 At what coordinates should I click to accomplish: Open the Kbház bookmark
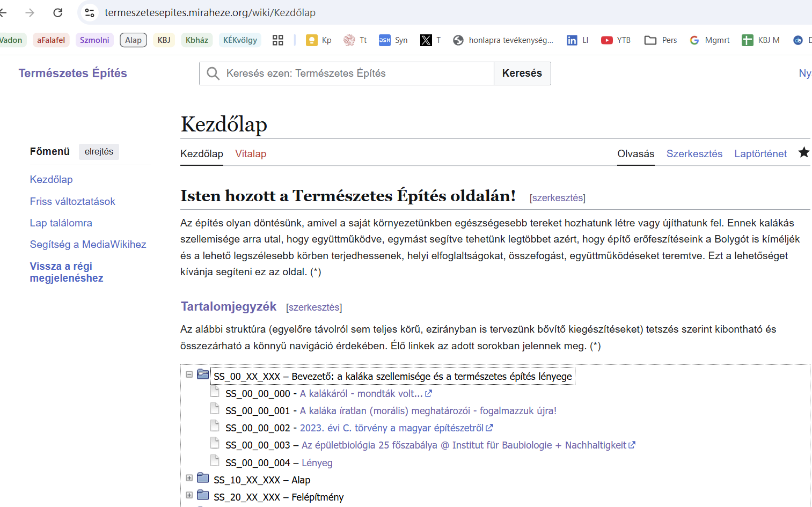click(x=197, y=40)
